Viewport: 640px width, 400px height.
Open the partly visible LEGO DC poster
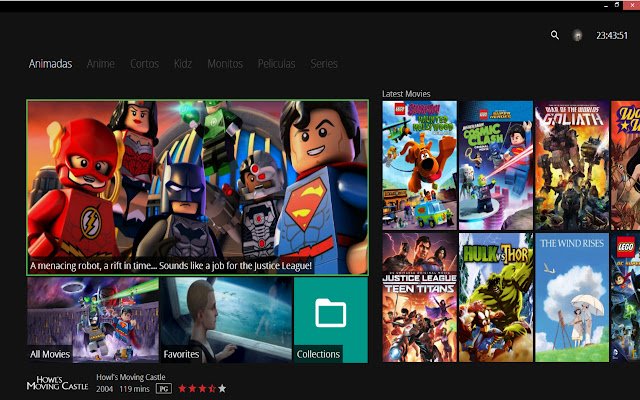pyautogui.click(x=626, y=298)
